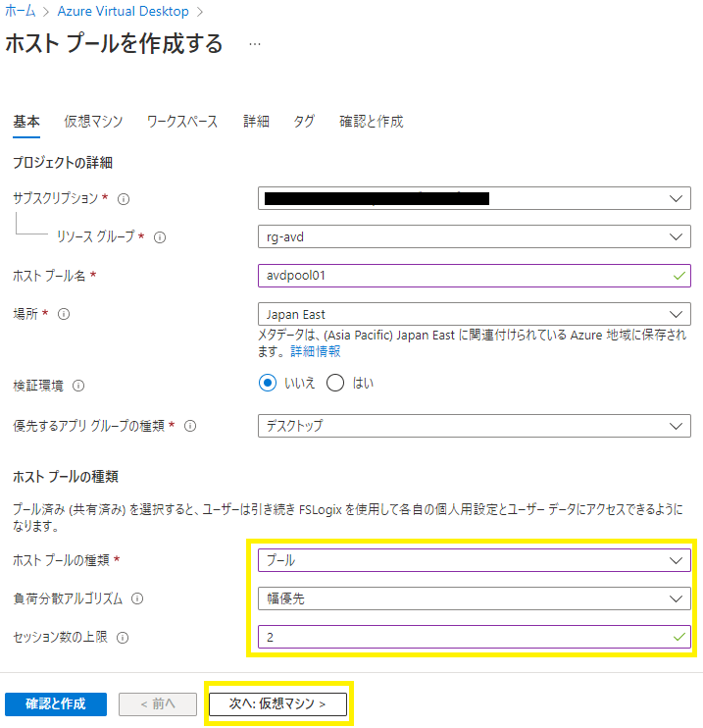Go to Azure Virtual Desktop breadcrumb
The image size is (703, 728).
click(123, 11)
